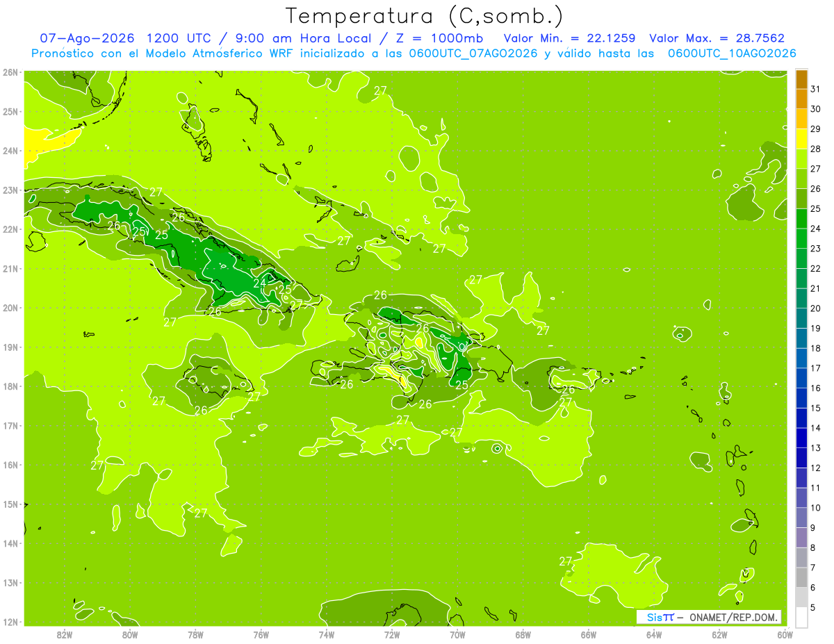Pick the brown legend swatch above 31
Screen dimensions: 834x644
coord(801,79)
